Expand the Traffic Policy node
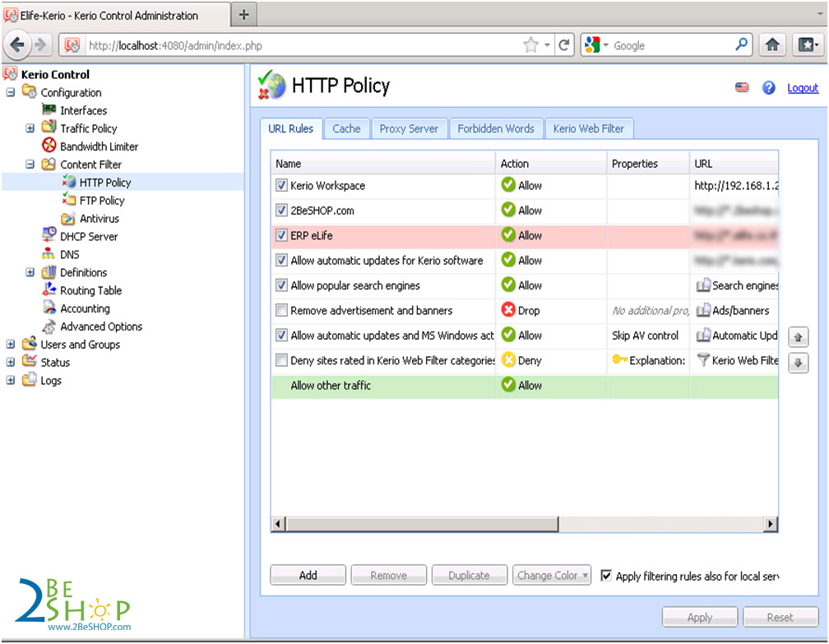 [30, 128]
